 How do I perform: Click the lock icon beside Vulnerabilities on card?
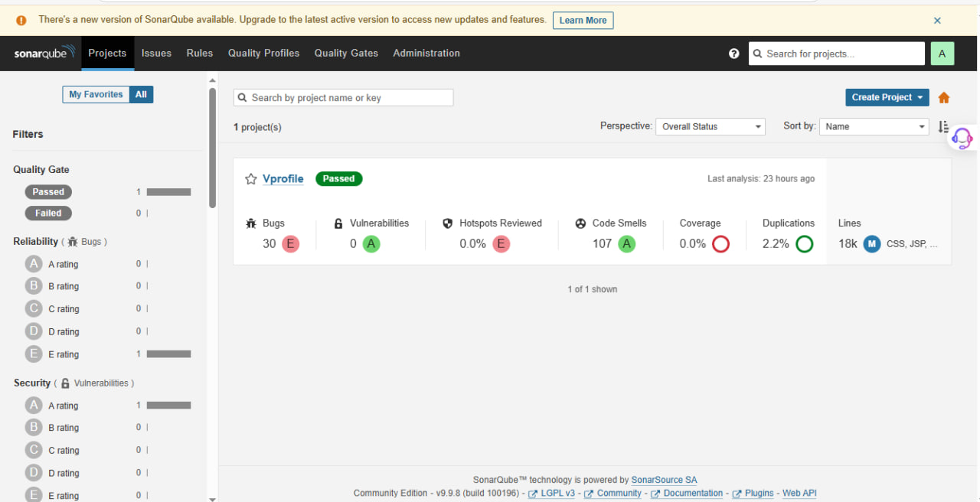pos(338,223)
